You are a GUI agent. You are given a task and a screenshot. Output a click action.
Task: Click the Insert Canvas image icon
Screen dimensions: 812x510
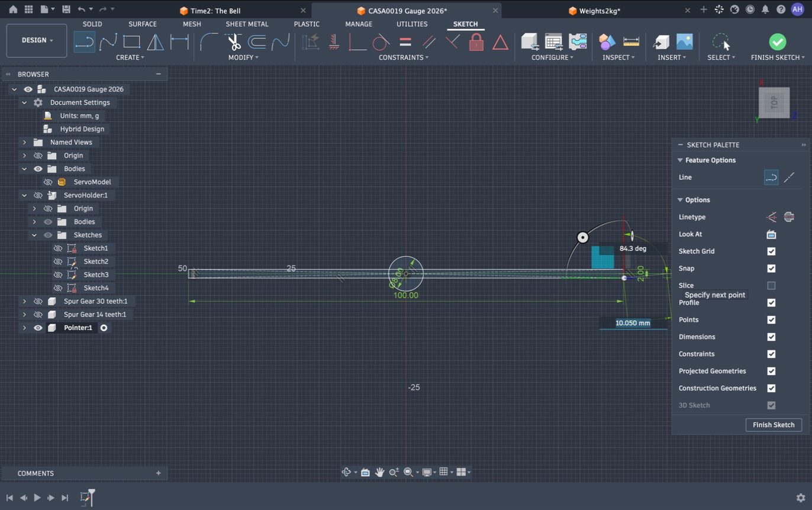[684, 42]
